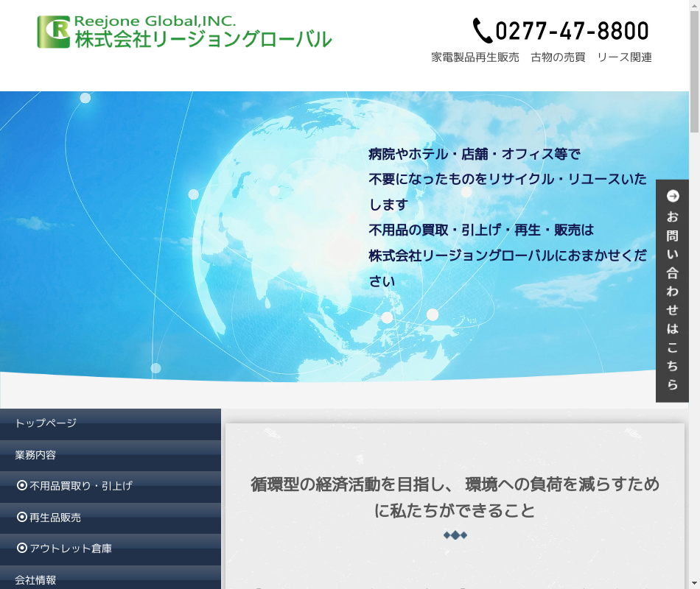Click the green R logo icon

point(54,32)
